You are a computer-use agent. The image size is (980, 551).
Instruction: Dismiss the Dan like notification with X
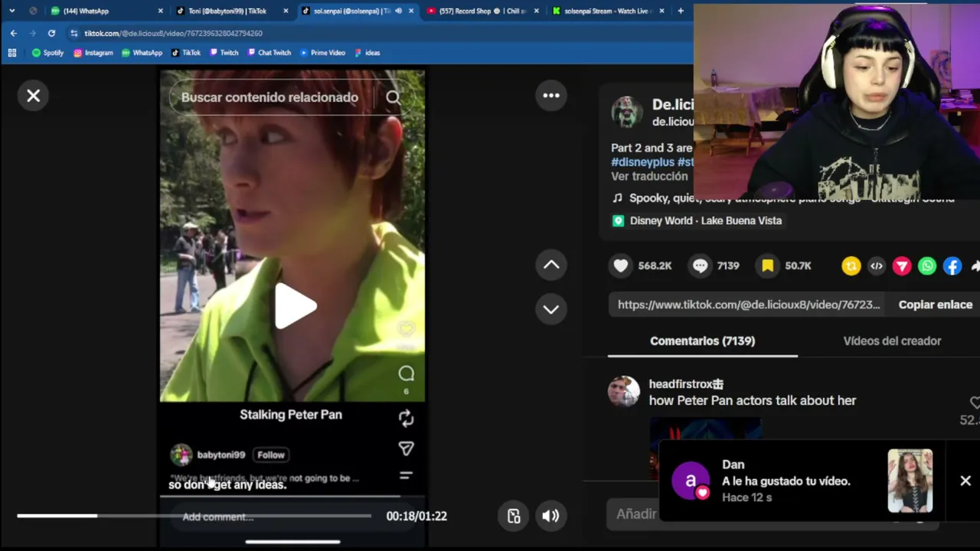pyautogui.click(x=965, y=481)
